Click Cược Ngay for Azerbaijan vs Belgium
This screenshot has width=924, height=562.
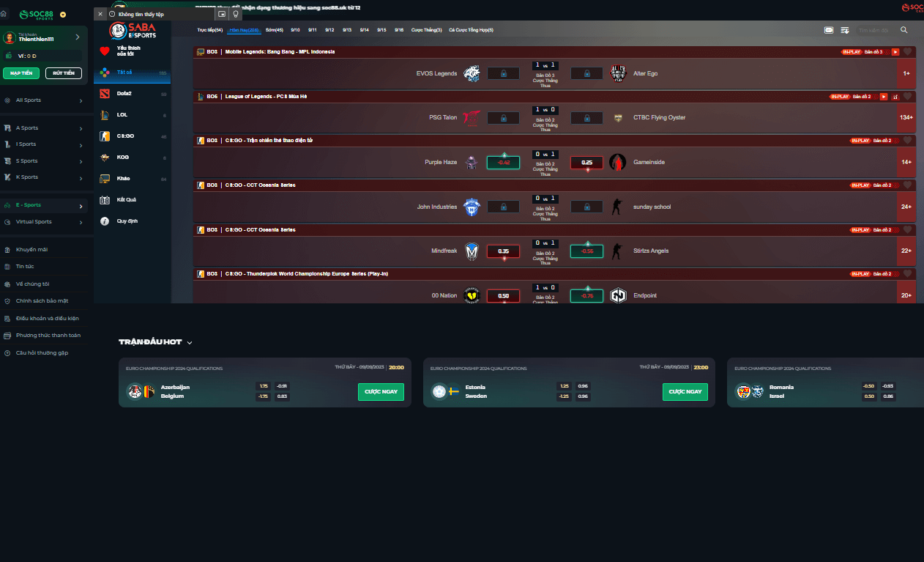tap(381, 391)
